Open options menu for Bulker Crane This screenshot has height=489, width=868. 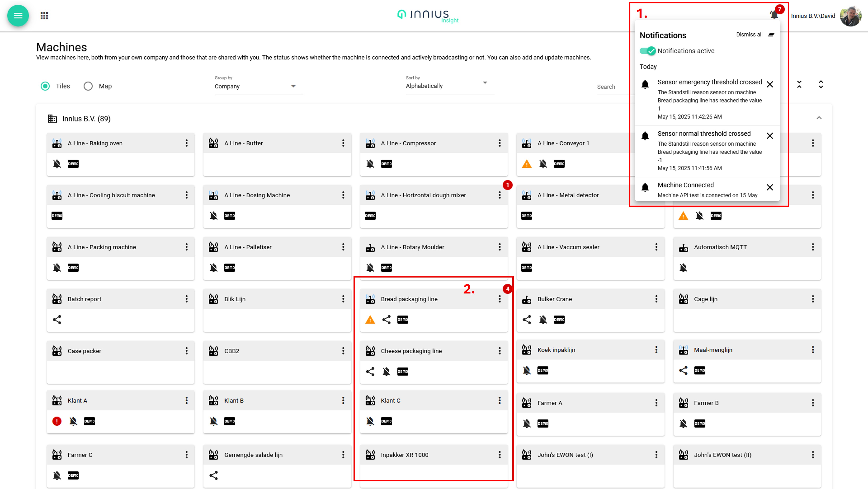point(656,299)
